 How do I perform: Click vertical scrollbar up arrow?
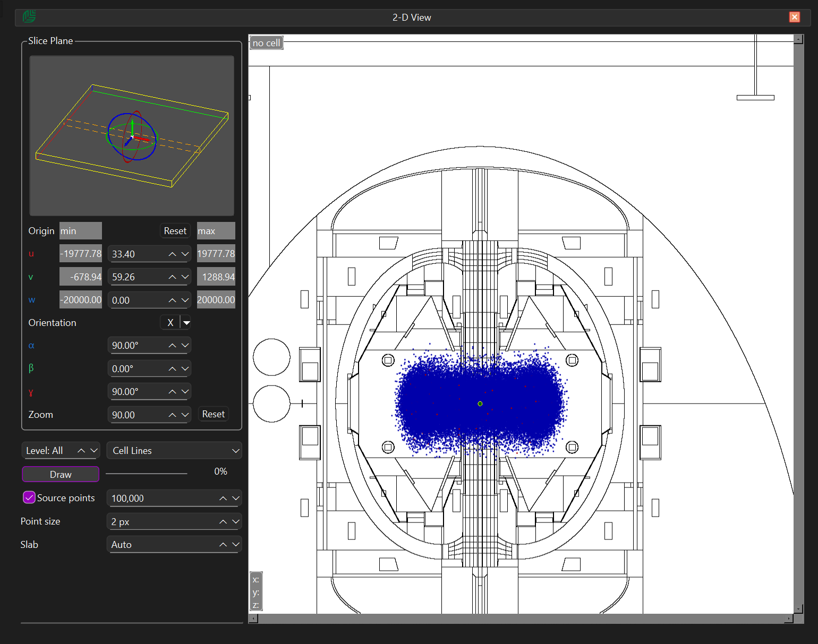coord(798,39)
